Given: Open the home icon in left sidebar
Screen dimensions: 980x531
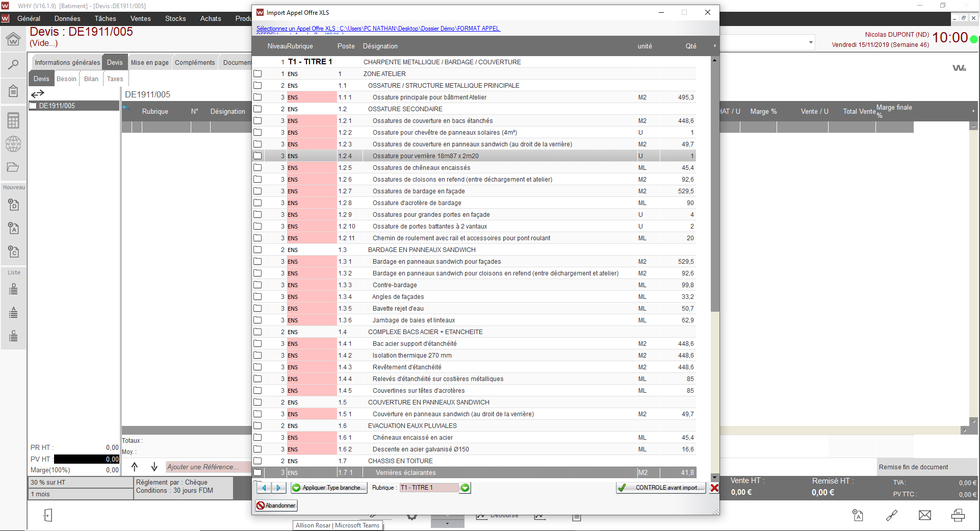Looking at the screenshot, I should pos(13,39).
